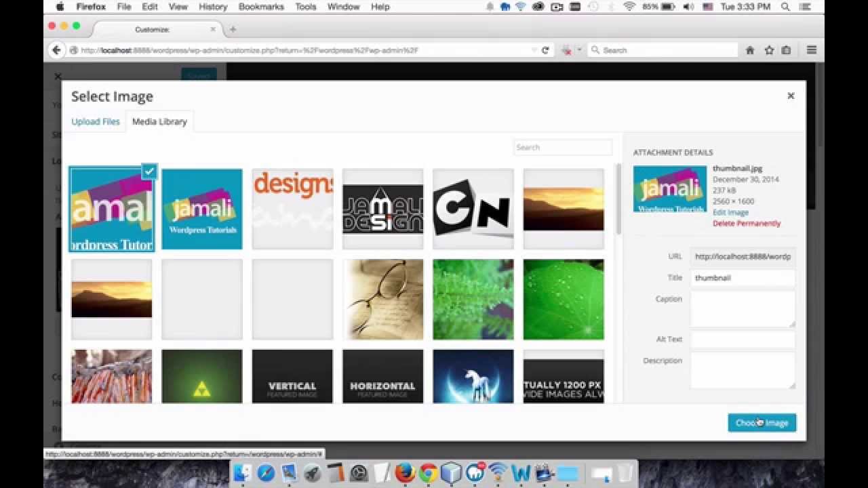Bookmark this page with the star icon
Viewport: 868px width, 488px height.
769,50
